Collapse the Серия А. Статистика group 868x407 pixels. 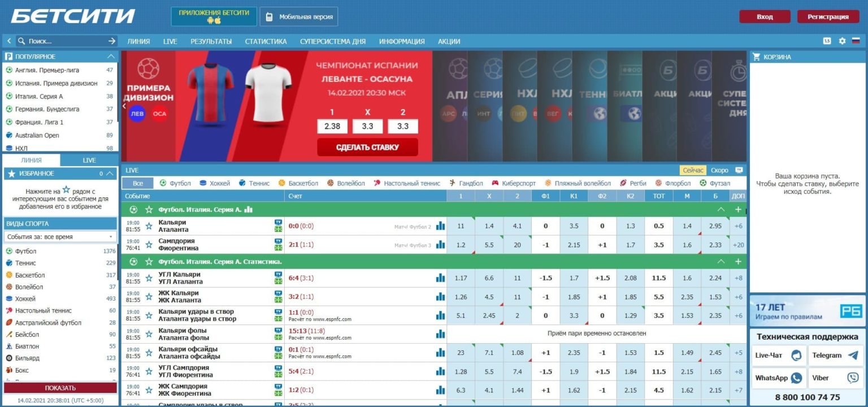pyautogui.click(x=721, y=262)
